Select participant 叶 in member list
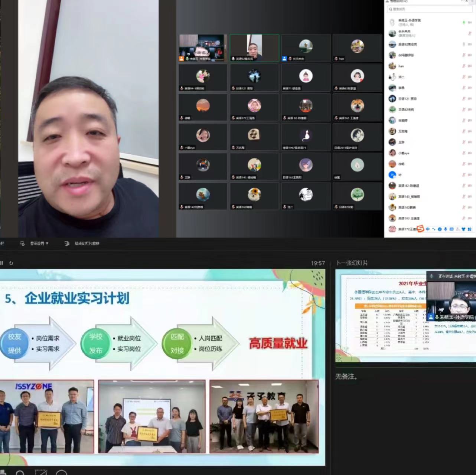476x475 pixels. click(400, 175)
